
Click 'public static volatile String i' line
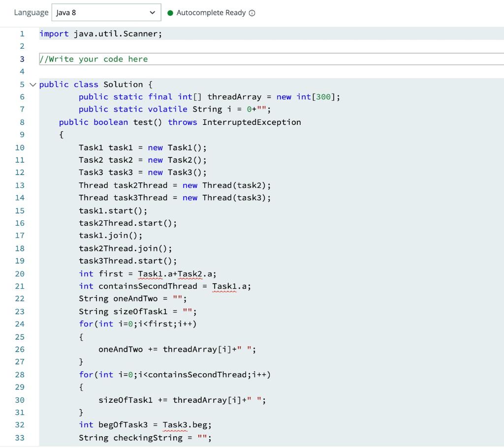(175, 109)
